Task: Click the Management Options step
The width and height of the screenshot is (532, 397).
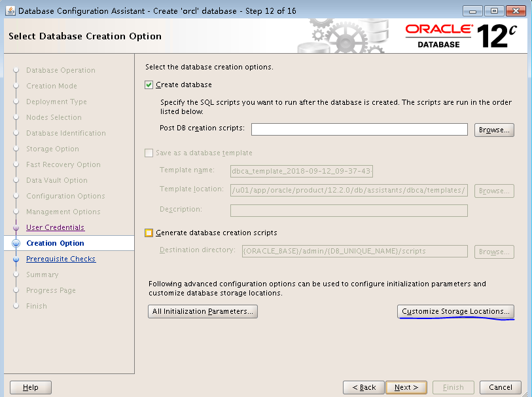Action: coord(63,212)
